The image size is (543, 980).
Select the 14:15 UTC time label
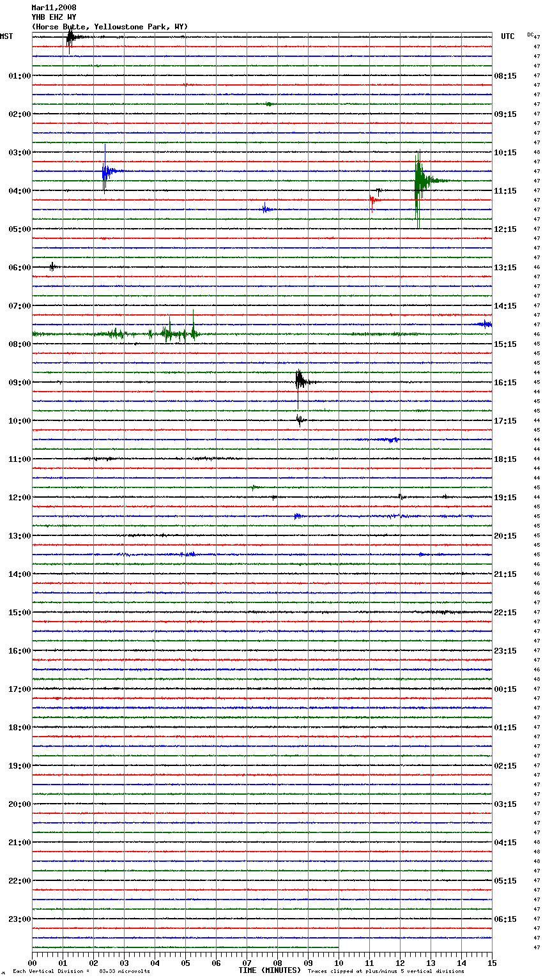(x=505, y=306)
